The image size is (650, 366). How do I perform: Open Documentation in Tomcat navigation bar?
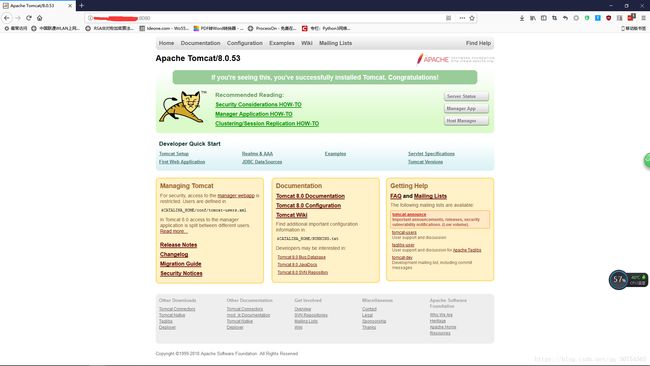click(200, 43)
